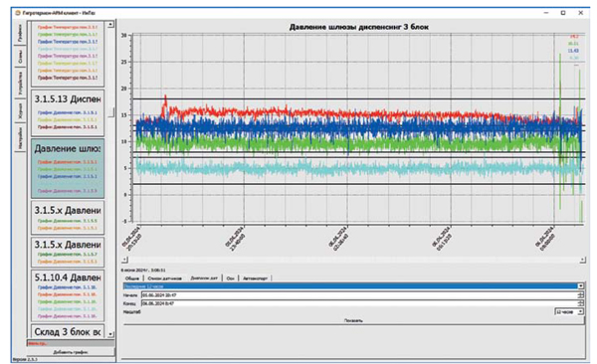Select the '5.1.10.4 Давлен' graph card

(68, 295)
